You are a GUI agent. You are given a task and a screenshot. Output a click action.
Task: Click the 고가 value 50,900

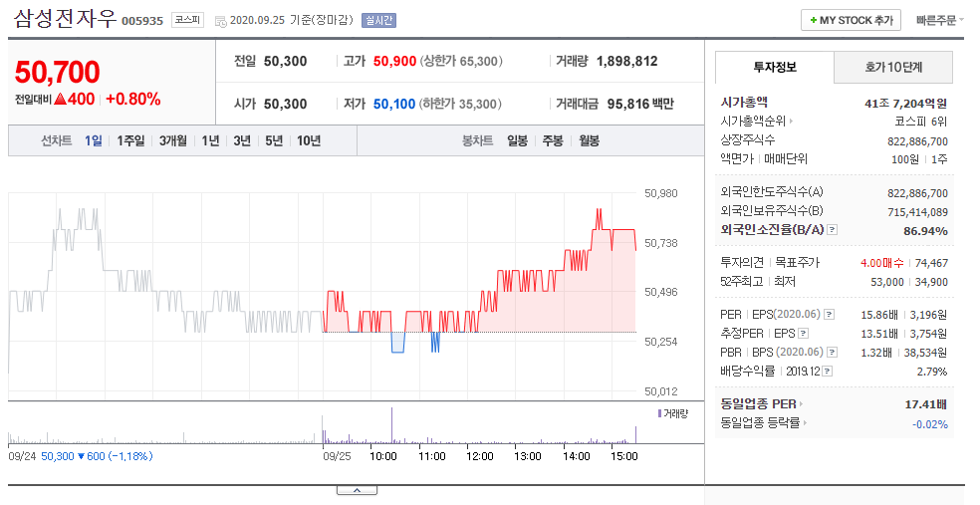coord(395,61)
